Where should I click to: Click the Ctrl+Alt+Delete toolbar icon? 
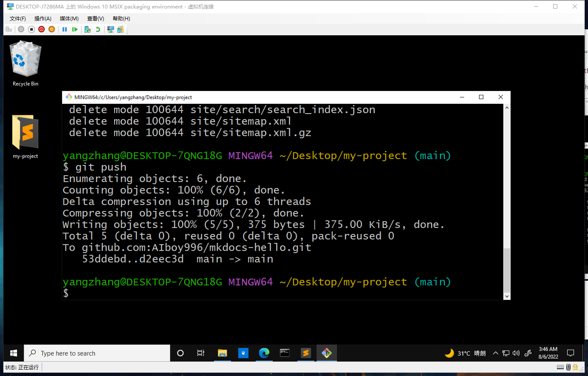pos(9,29)
